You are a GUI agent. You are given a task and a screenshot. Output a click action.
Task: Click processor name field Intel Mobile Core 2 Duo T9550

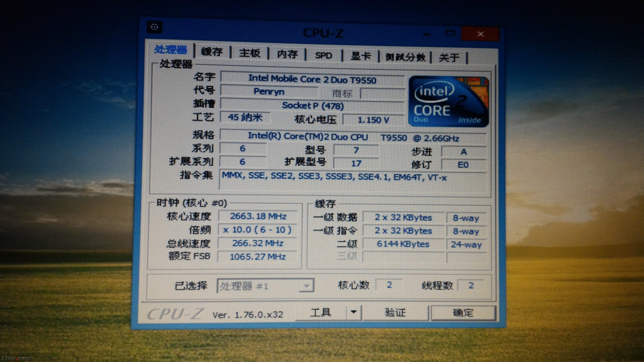[x=312, y=79]
